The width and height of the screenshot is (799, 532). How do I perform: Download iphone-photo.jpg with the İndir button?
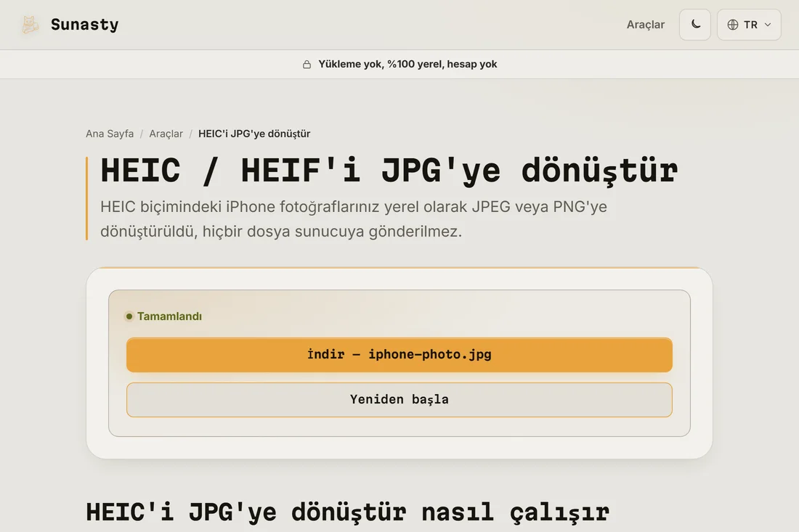tap(399, 355)
